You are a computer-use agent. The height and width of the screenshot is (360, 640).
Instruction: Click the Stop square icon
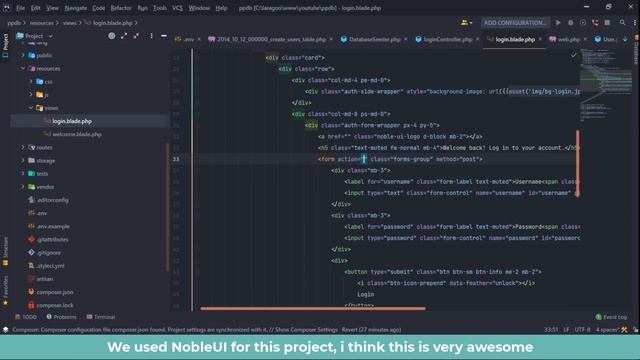click(607, 23)
